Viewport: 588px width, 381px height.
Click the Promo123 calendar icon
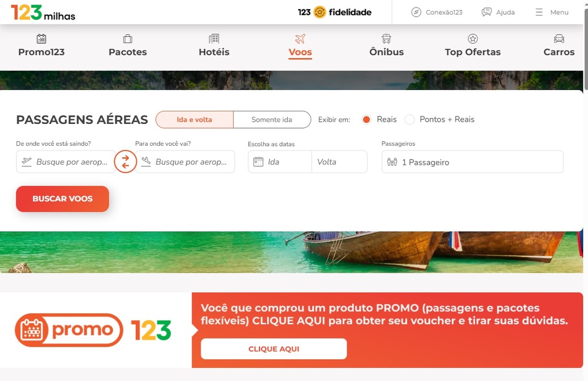pos(41,38)
